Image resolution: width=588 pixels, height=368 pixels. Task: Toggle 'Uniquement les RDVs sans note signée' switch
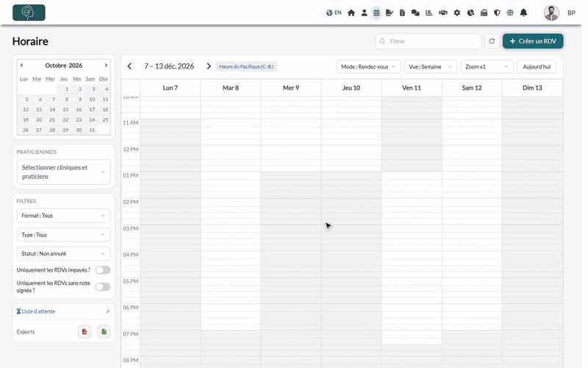tap(103, 287)
